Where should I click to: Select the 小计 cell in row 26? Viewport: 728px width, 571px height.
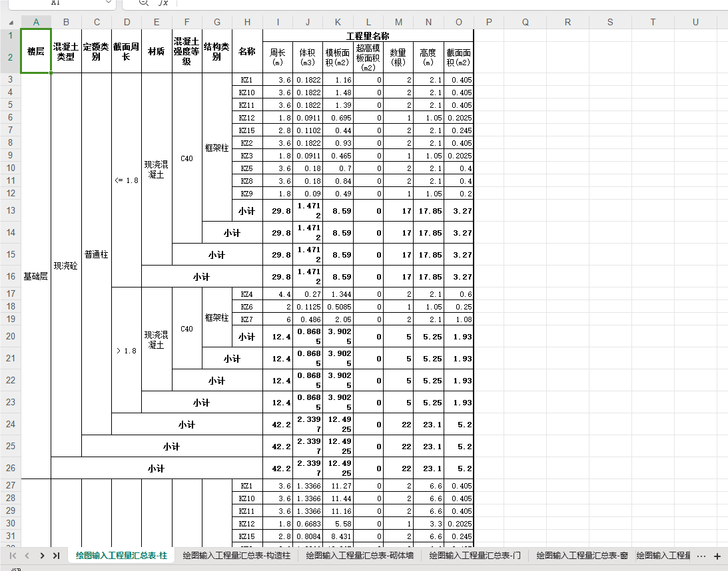coord(157,468)
